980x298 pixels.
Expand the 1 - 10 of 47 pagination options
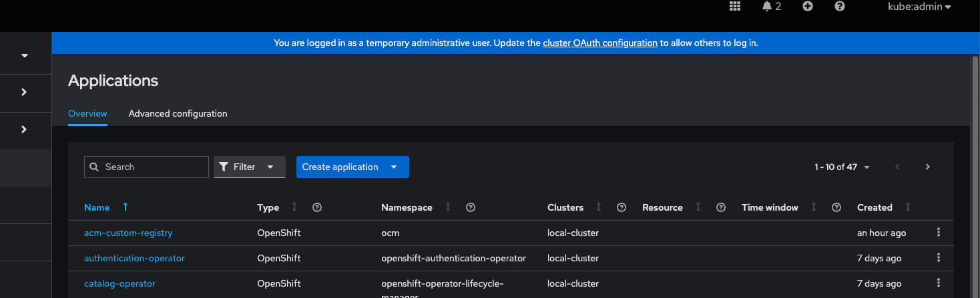[x=842, y=167]
